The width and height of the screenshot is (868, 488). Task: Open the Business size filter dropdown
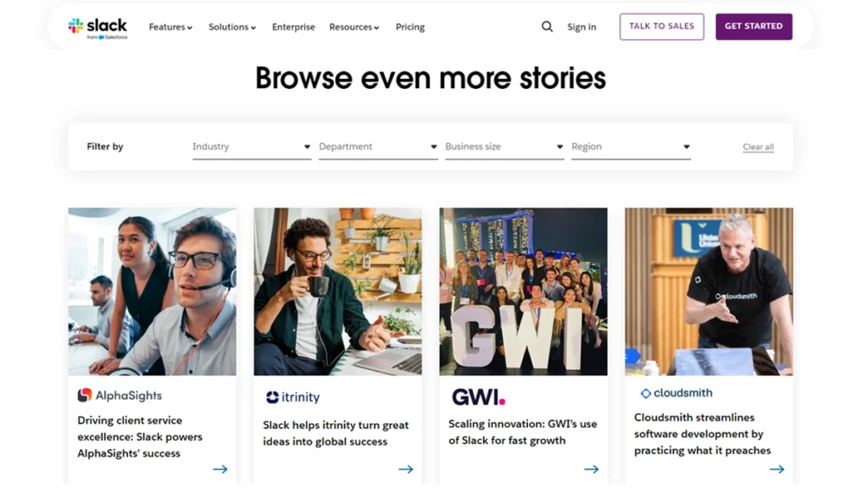[x=504, y=147]
